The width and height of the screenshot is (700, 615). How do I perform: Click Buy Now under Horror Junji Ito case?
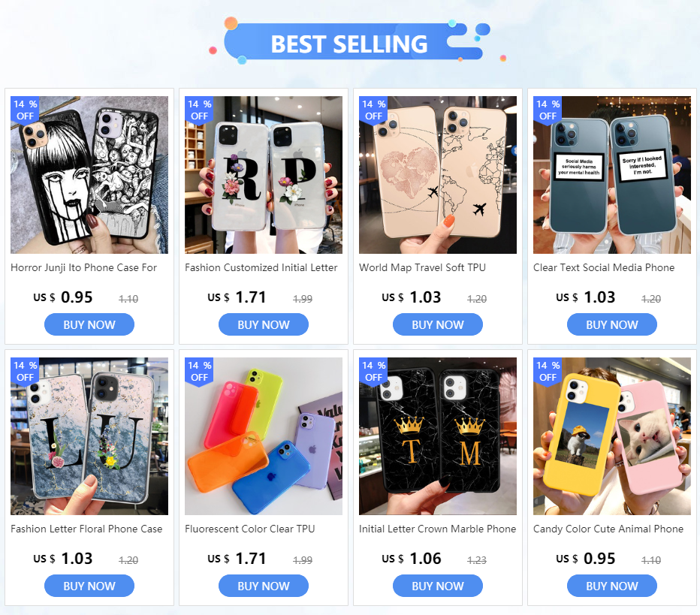coord(89,324)
